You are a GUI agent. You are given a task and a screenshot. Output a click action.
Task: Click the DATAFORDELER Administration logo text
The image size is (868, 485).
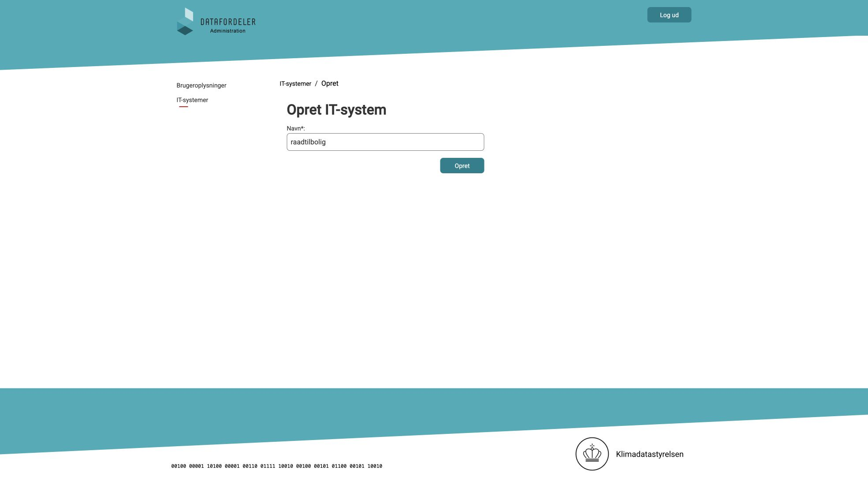228,26
